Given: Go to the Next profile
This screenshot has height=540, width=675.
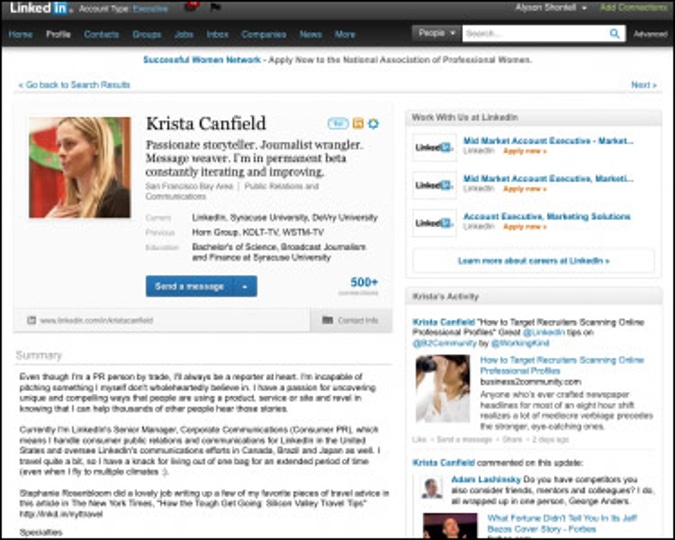Looking at the screenshot, I should (x=644, y=84).
